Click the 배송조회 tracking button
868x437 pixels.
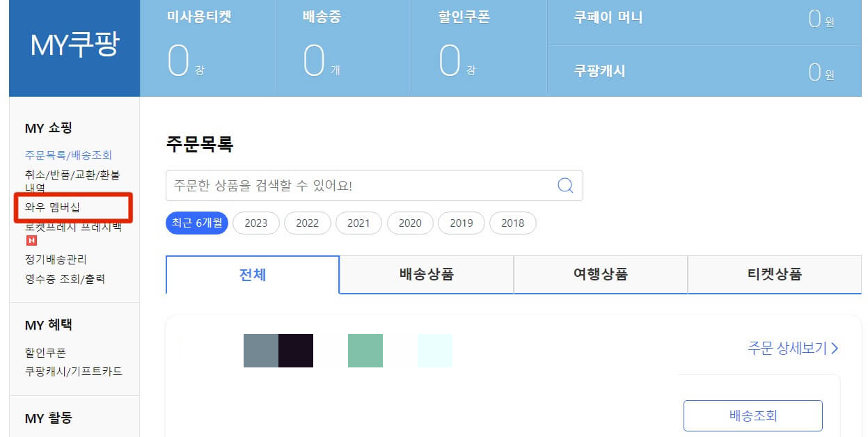point(752,415)
